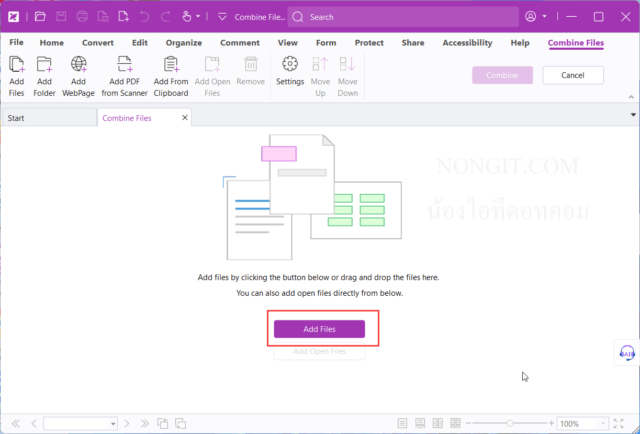Click the user account icon

(x=530, y=17)
